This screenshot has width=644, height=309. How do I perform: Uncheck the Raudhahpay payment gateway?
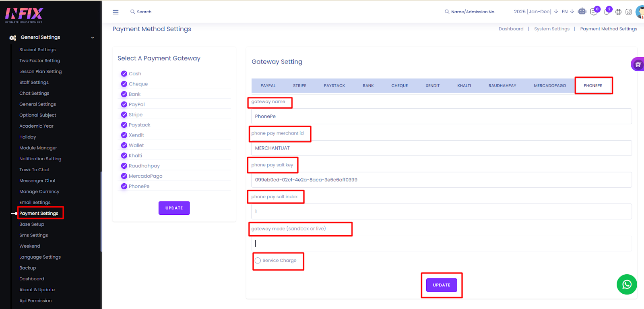124,166
